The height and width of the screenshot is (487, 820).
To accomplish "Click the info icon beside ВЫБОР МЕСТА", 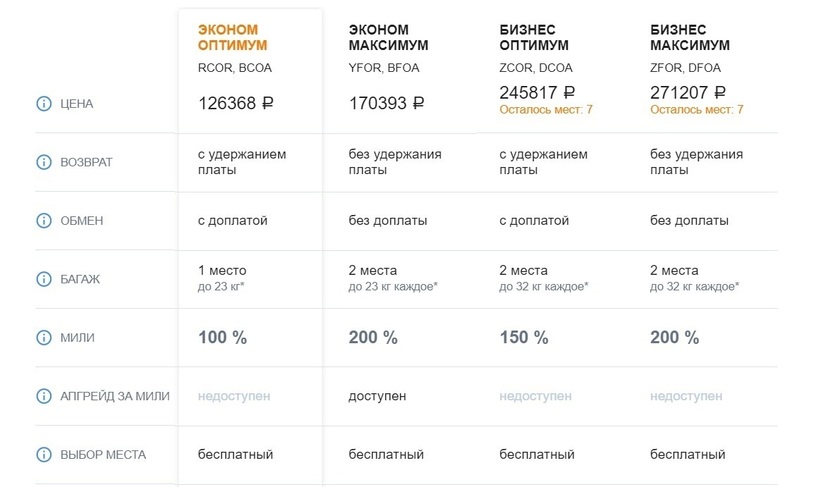I will [x=43, y=455].
